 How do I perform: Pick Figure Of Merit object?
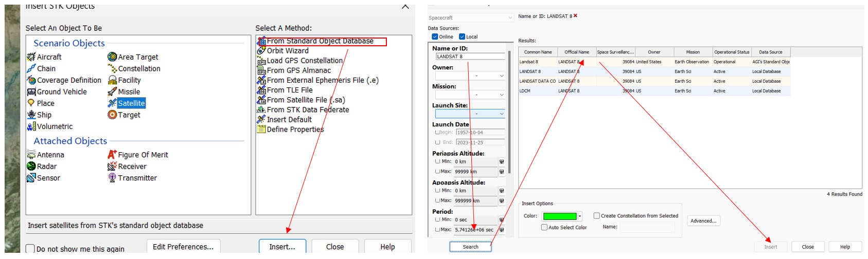click(138, 155)
